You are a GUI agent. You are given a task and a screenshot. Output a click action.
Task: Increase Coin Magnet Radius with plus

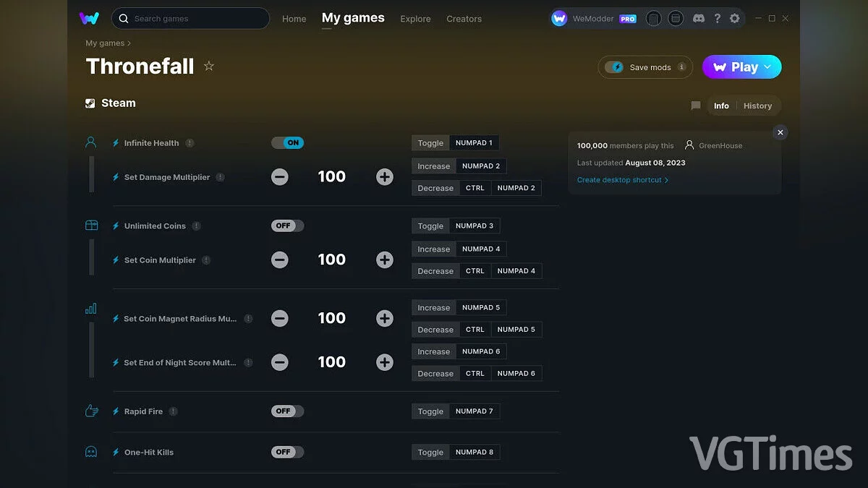point(385,319)
